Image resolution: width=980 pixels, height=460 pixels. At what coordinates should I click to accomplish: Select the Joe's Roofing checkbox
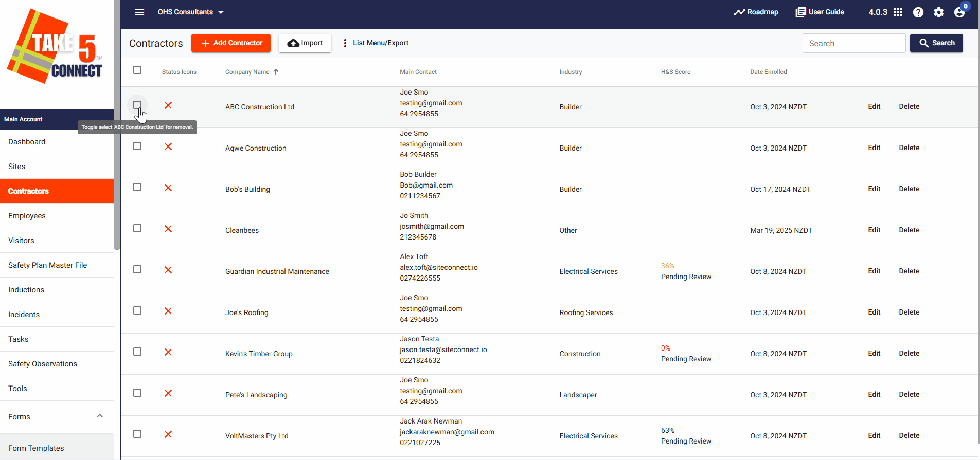tap(137, 310)
